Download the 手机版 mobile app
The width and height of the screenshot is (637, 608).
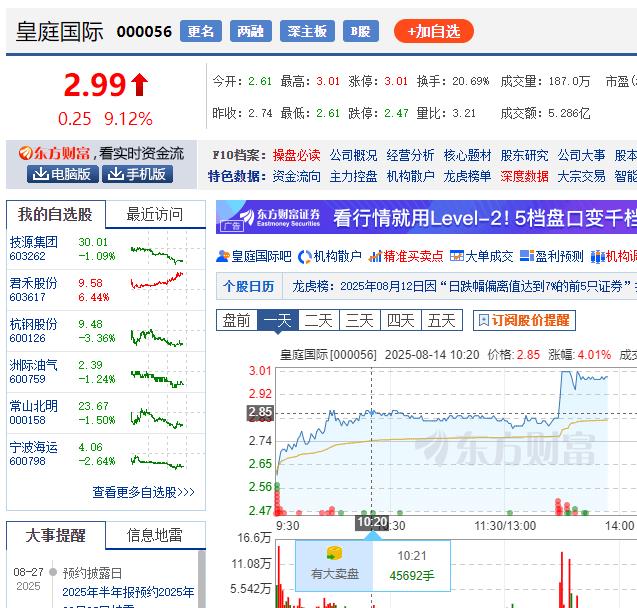coord(137,174)
